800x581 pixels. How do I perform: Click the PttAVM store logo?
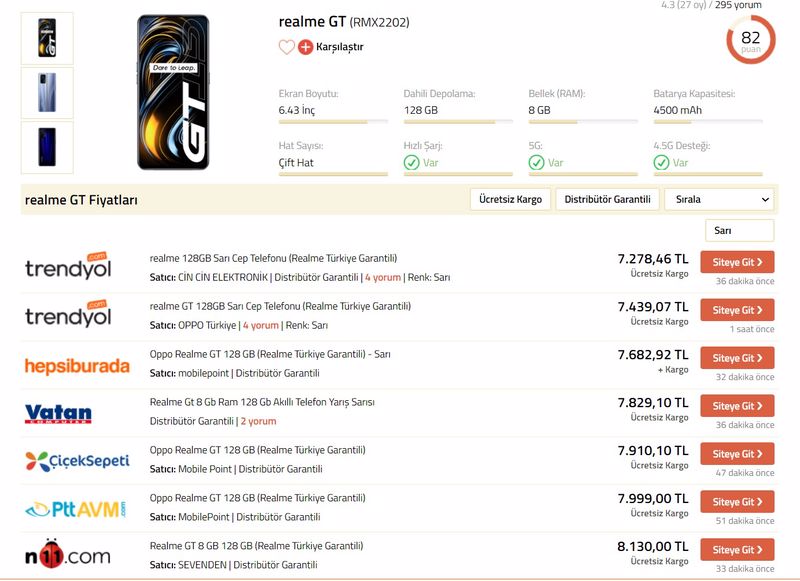[x=75, y=509]
